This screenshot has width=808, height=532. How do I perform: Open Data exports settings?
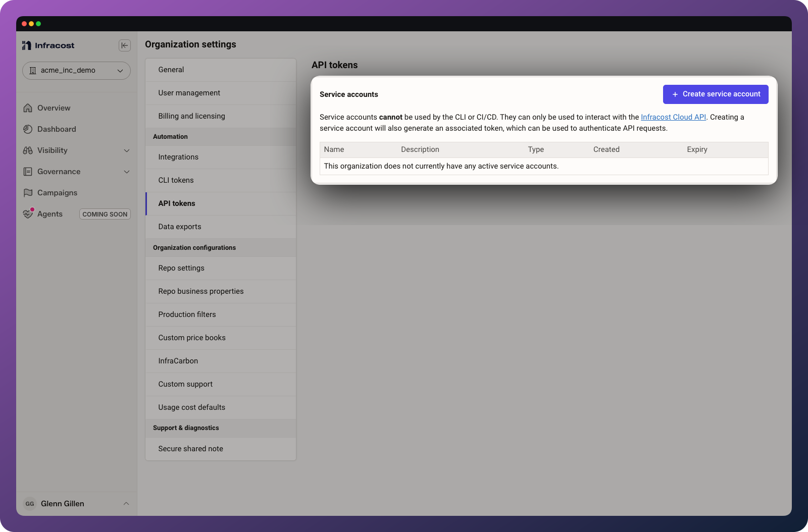coord(221,227)
